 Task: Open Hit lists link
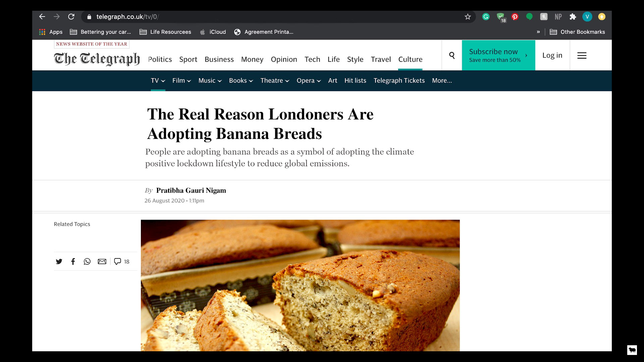355,80
